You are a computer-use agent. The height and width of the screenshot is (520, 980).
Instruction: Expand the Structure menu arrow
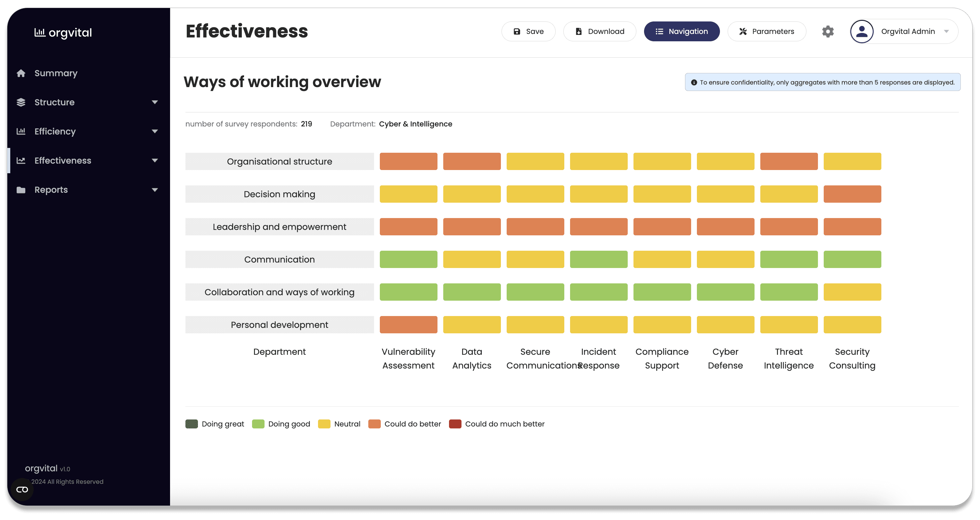(x=154, y=102)
